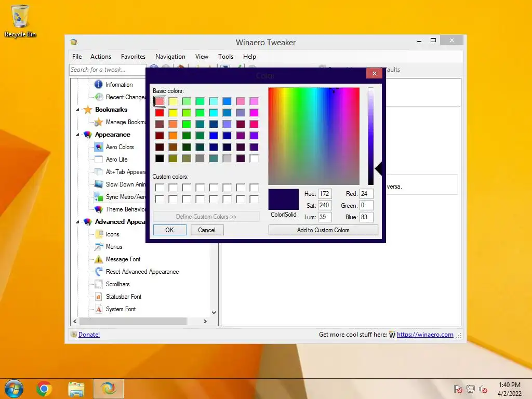This screenshot has width=532, height=399.
Task: Follow the Donate! link
Action: click(x=89, y=335)
